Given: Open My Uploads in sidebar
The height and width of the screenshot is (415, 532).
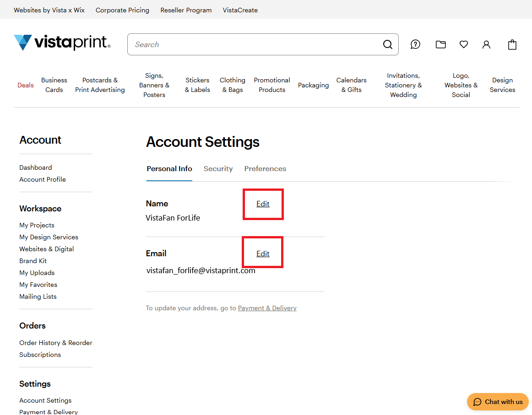Looking at the screenshot, I should 37,273.
